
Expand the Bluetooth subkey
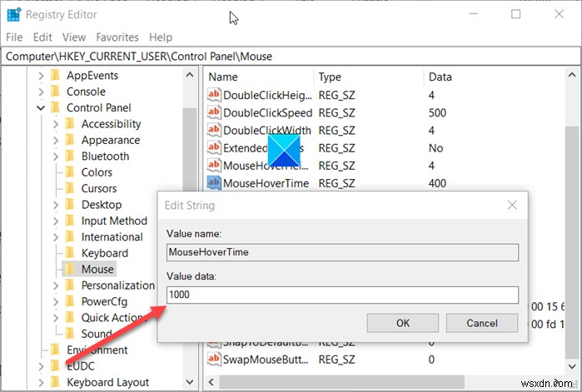(56, 156)
